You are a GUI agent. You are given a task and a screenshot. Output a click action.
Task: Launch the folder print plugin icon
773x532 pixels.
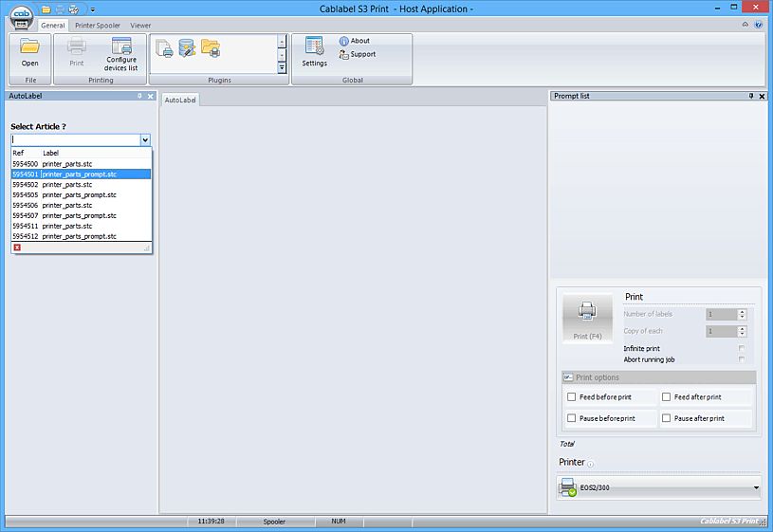[211, 48]
